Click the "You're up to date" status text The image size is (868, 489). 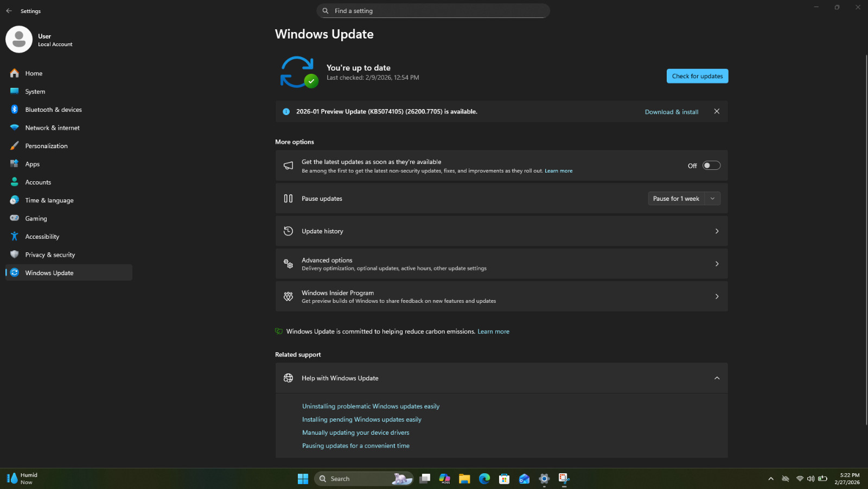(359, 68)
